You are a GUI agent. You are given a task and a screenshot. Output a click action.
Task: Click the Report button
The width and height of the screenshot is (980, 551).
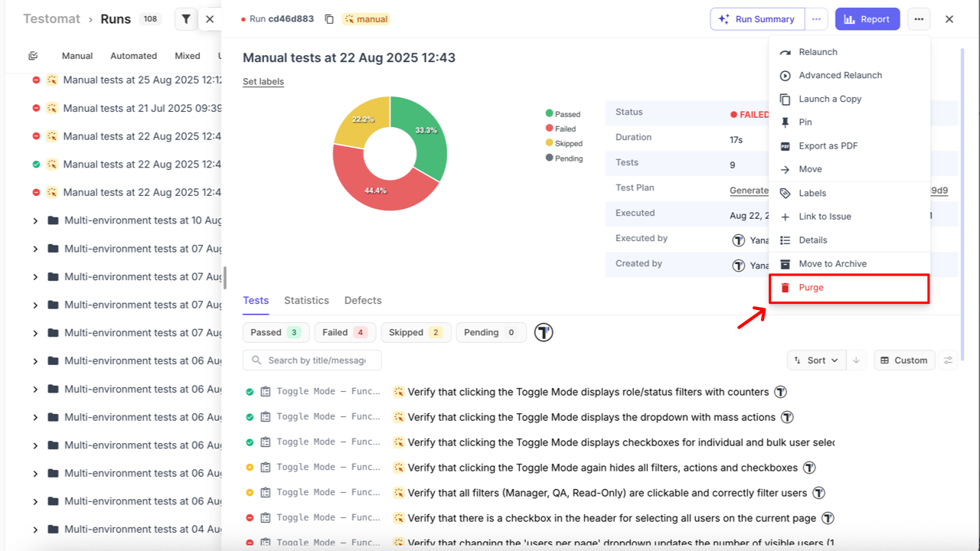(867, 19)
